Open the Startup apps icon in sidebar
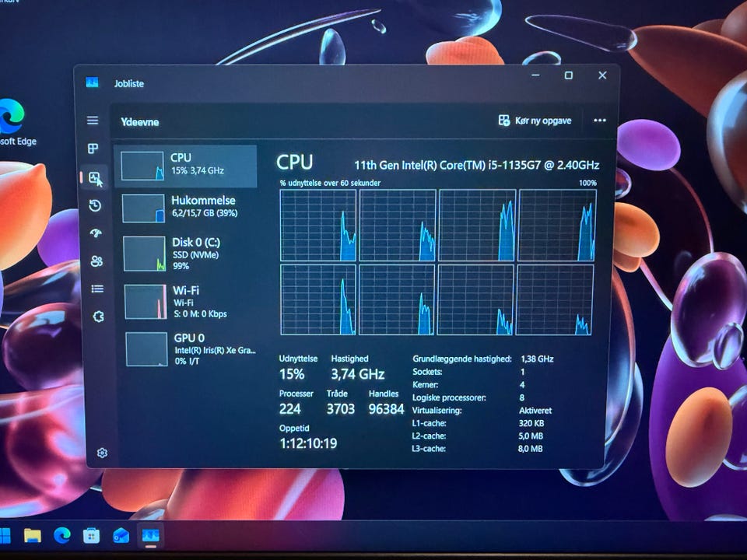This screenshot has height=560, width=747. pos(96,233)
